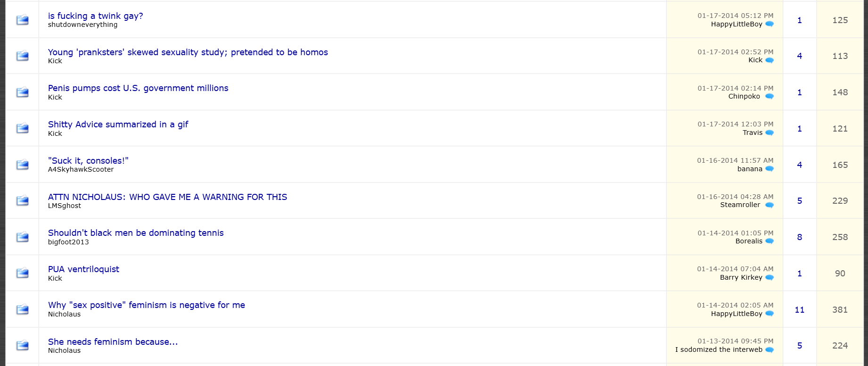This screenshot has height=366, width=868.
Task: Open the 'She needs feminism because...' thread
Action: (x=113, y=342)
